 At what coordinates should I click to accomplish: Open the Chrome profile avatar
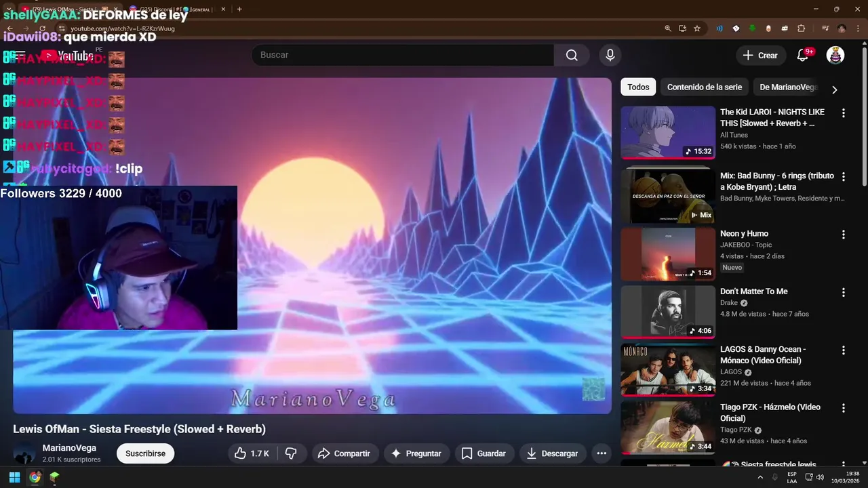click(842, 28)
